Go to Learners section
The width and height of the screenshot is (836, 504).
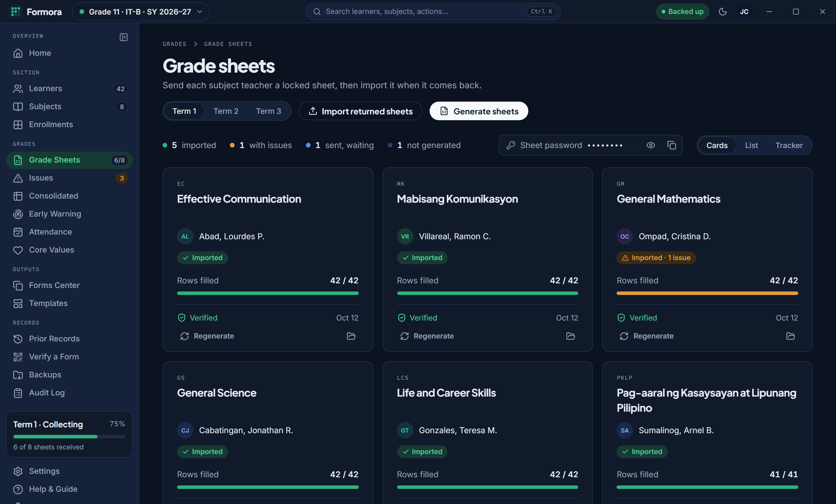(x=69, y=89)
